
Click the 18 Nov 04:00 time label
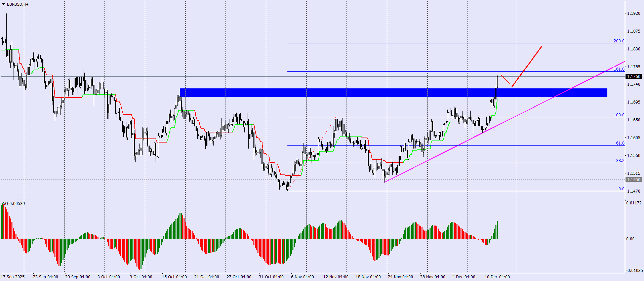click(x=368, y=277)
